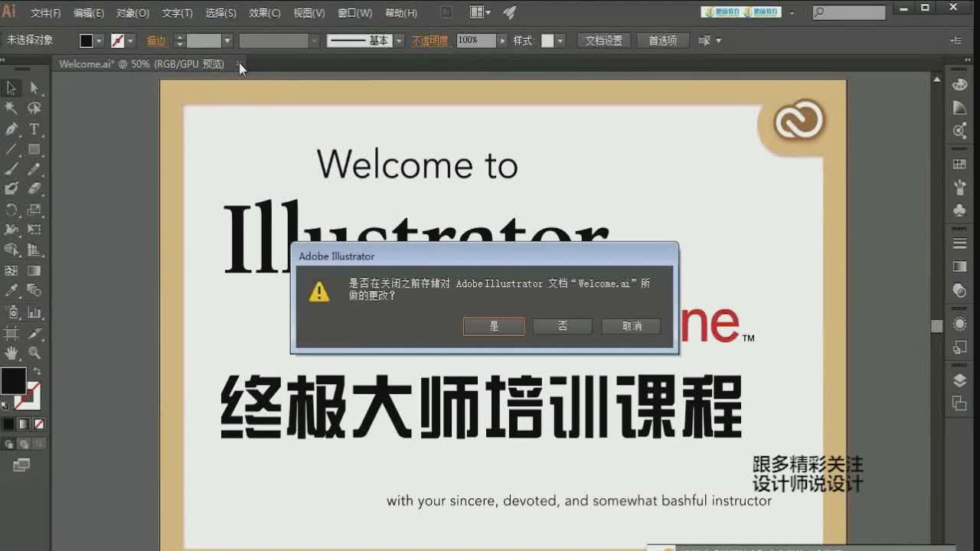980x551 pixels.
Task: Open the 效果(C) menu
Action: click(x=265, y=13)
